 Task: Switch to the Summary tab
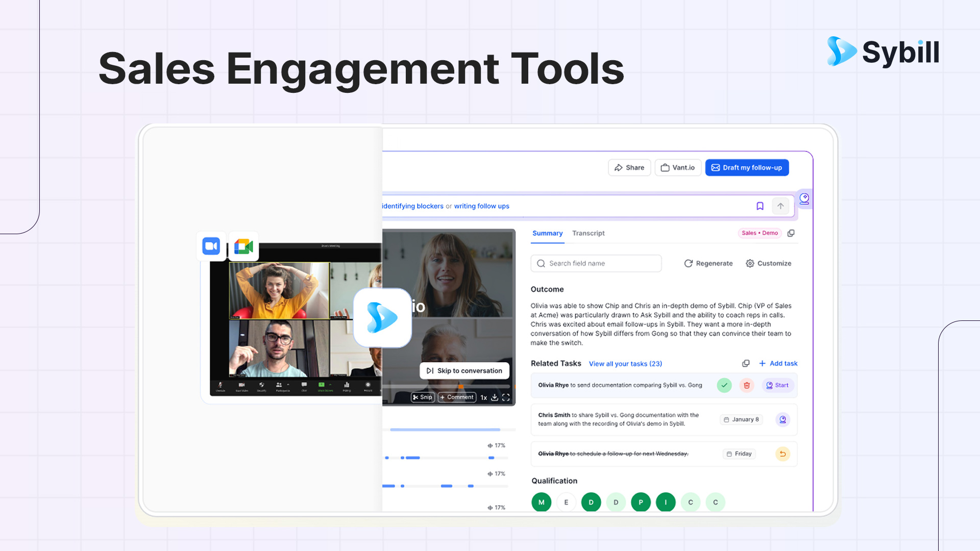click(547, 233)
